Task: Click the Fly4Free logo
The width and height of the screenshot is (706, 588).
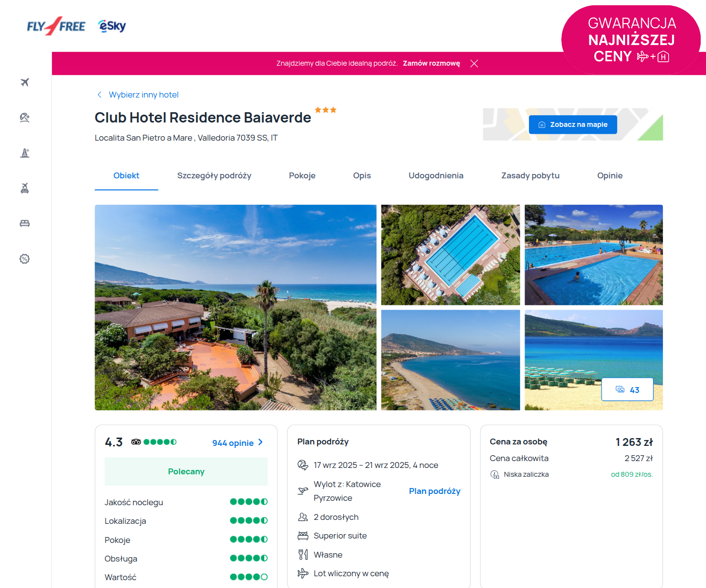Action: pyautogui.click(x=56, y=26)
